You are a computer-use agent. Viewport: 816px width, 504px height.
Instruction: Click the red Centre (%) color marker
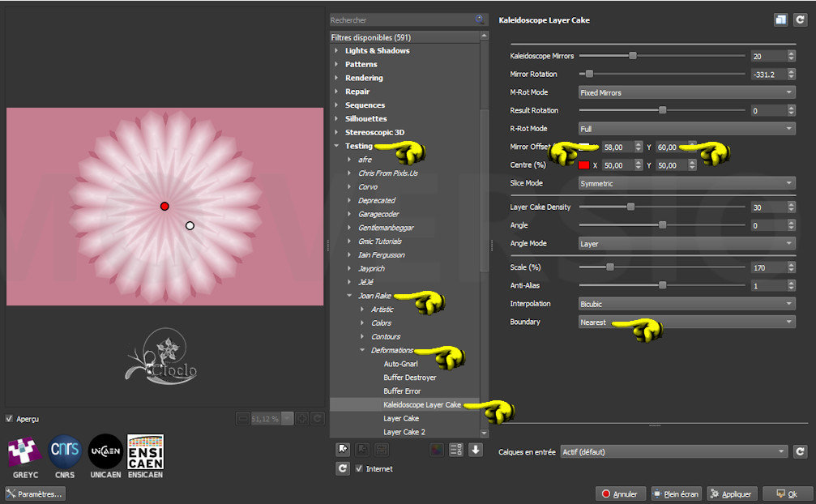click(583, 164)
